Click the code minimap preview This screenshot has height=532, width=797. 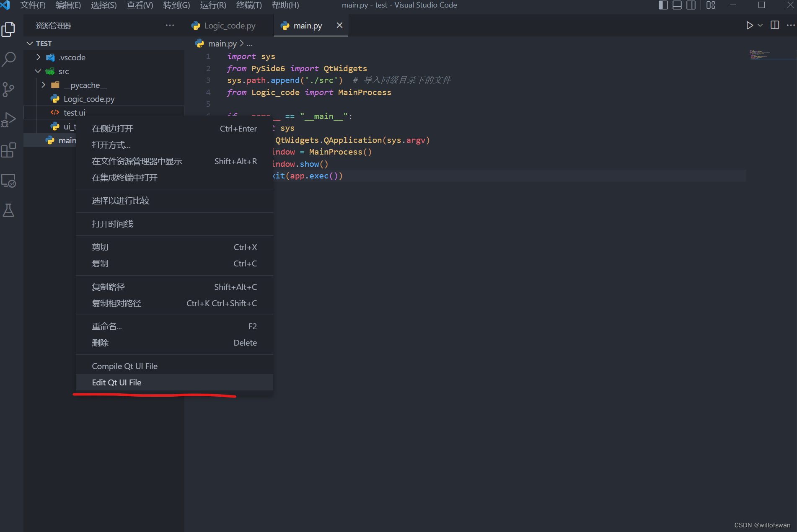pos(759,54)
